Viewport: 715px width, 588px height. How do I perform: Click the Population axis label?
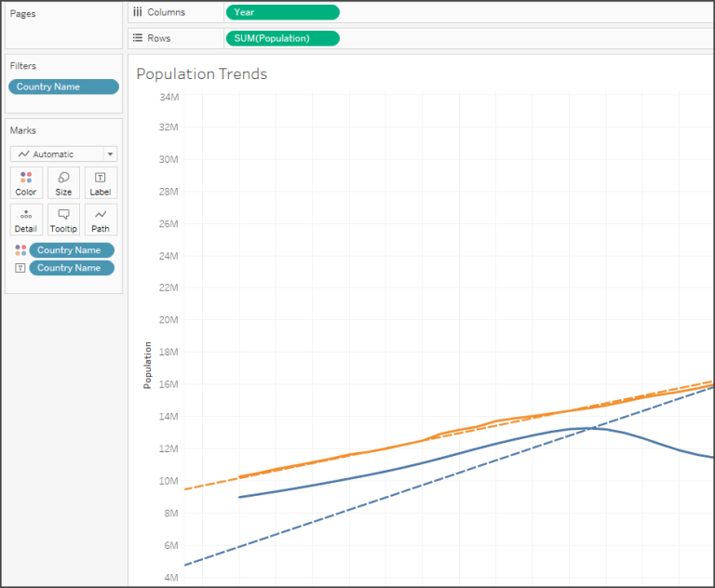coord(147,365)
